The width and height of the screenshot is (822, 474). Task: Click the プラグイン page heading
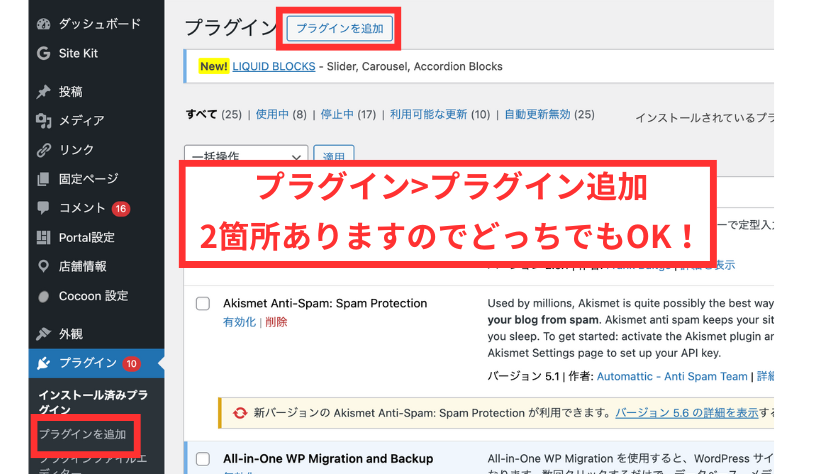click(x=231, y=27)
